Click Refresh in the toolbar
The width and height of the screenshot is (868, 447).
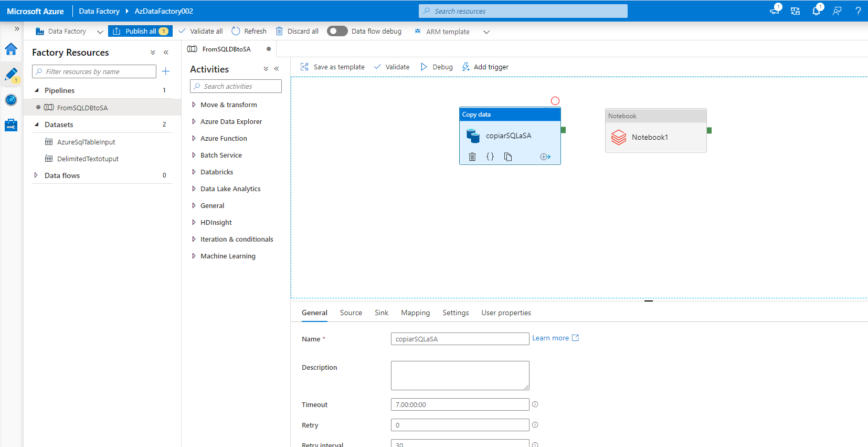249,32
